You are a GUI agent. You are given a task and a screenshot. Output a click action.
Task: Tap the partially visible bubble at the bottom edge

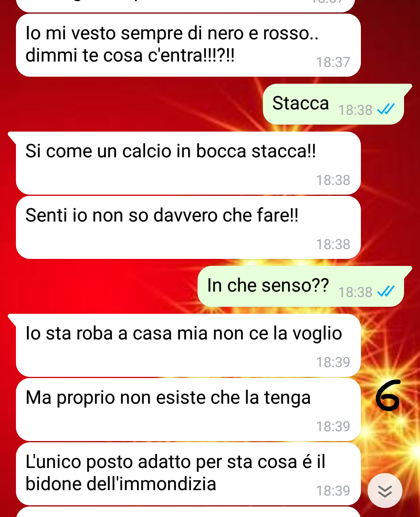[188, 512]
